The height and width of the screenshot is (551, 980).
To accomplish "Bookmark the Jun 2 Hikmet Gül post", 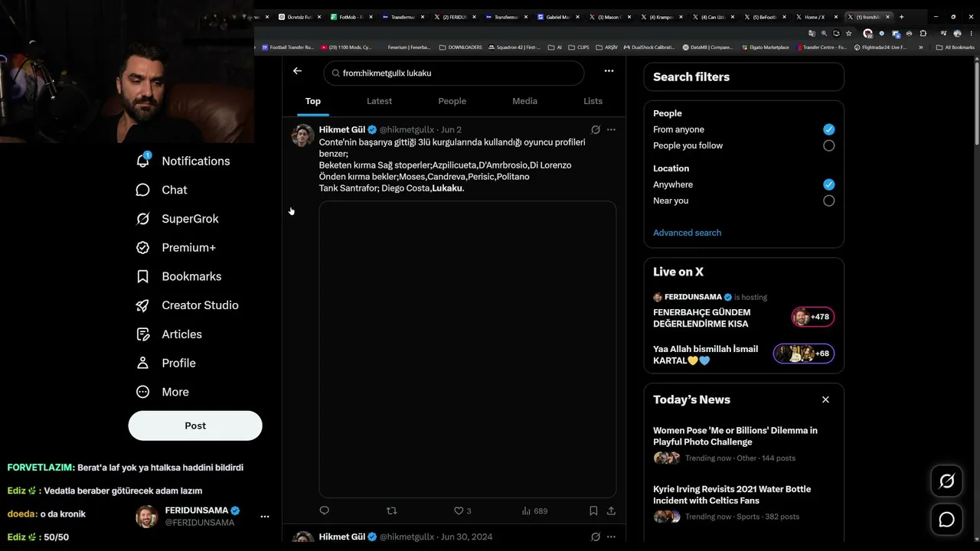I will 593,510.
